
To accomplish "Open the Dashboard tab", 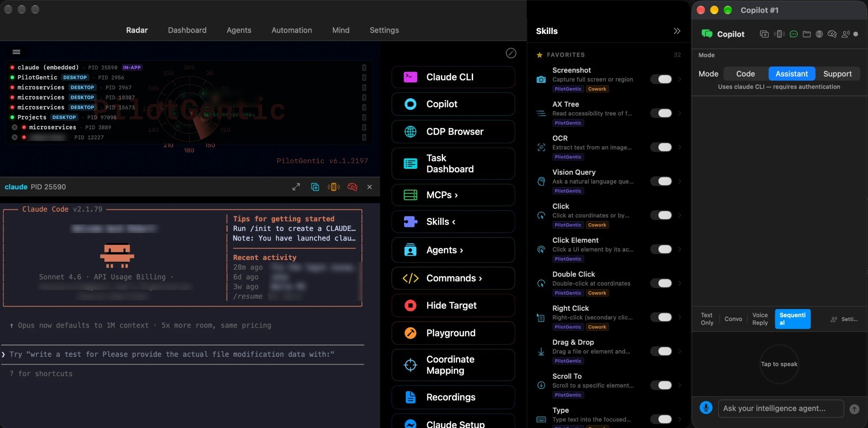I will [187, 30].
